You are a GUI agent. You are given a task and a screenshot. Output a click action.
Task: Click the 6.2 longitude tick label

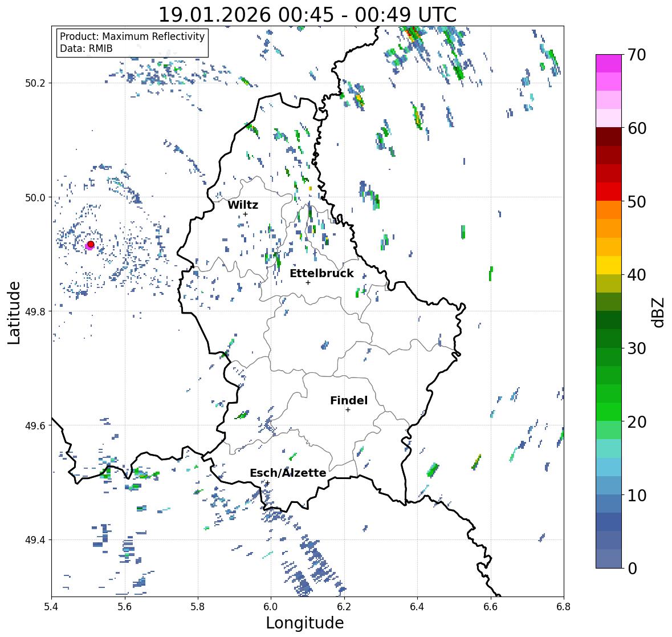point(344,606)
